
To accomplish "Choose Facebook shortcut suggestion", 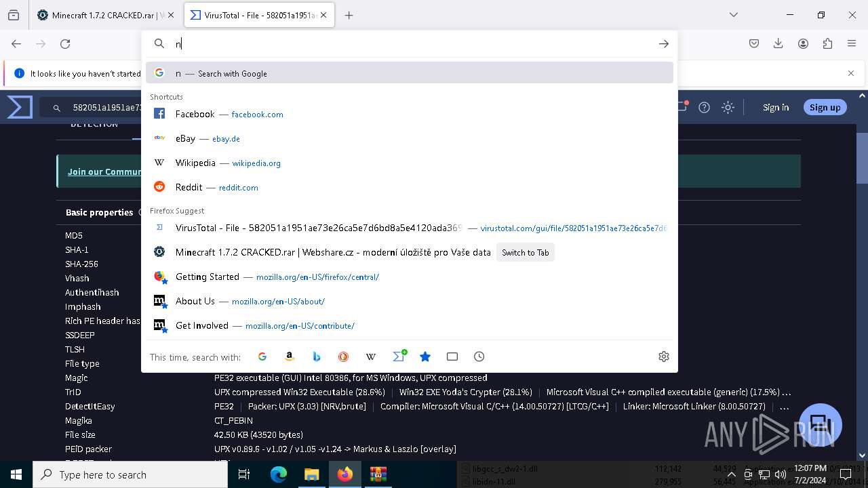I will [410, 114].
